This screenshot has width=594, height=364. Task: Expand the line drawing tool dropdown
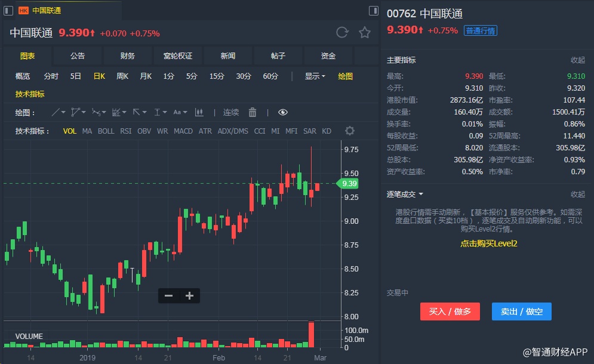59,112
